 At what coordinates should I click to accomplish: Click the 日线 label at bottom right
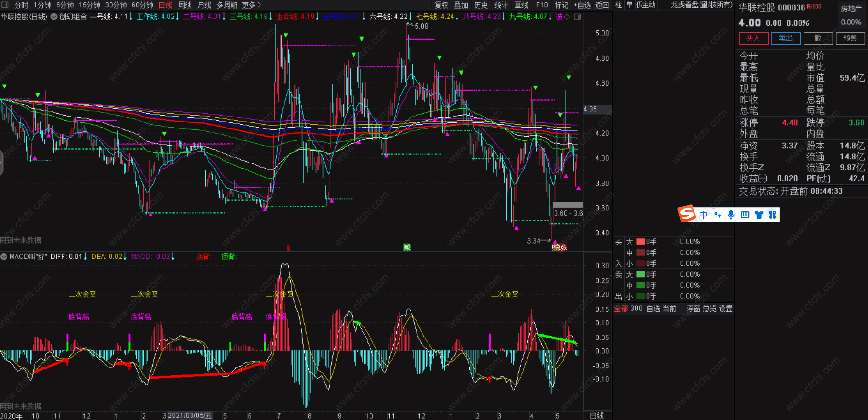pyautogui.click(x=597, y=415)
